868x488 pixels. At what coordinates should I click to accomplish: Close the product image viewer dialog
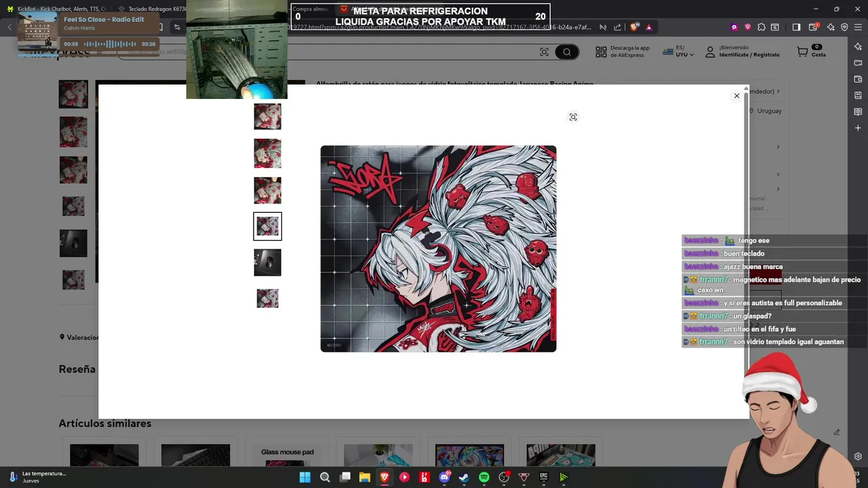(x=736, y=96)
